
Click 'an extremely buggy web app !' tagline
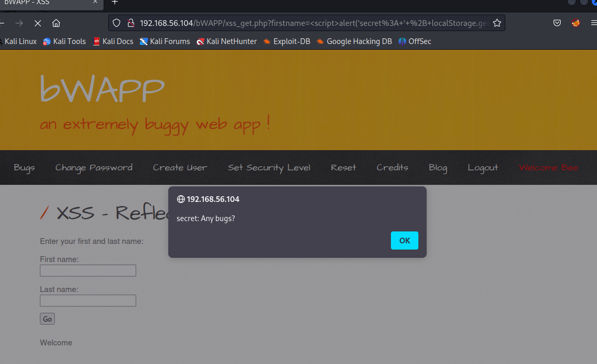[155, 125]
